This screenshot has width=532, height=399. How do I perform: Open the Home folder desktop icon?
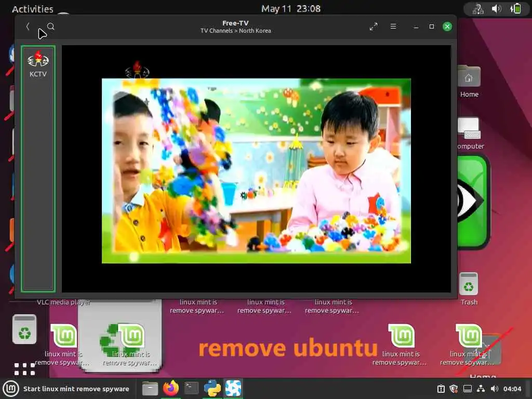point(469,82)
